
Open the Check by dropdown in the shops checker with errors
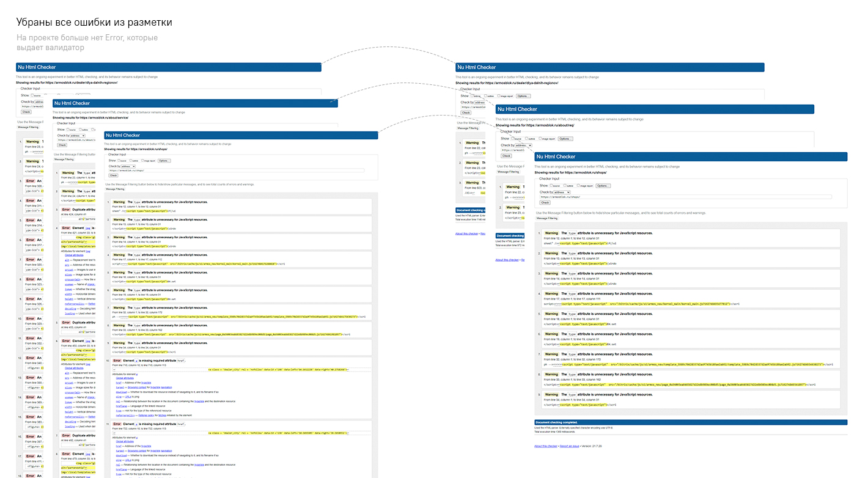128,166
